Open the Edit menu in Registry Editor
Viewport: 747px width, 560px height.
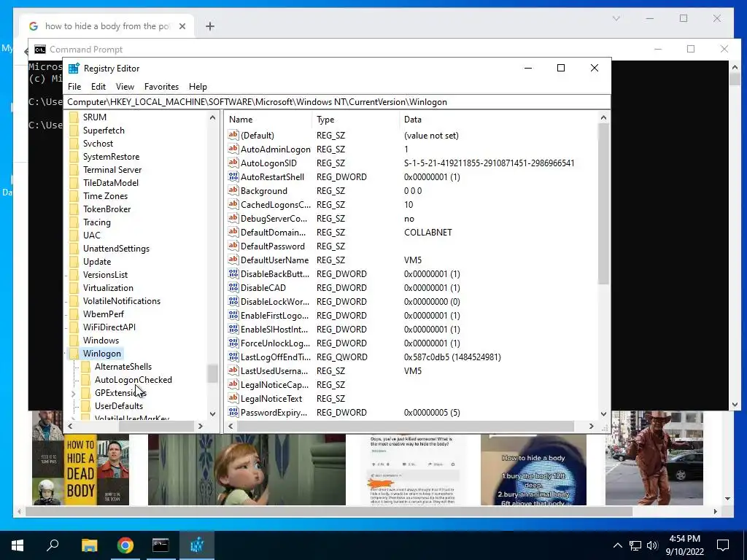[x=98, y=87]
